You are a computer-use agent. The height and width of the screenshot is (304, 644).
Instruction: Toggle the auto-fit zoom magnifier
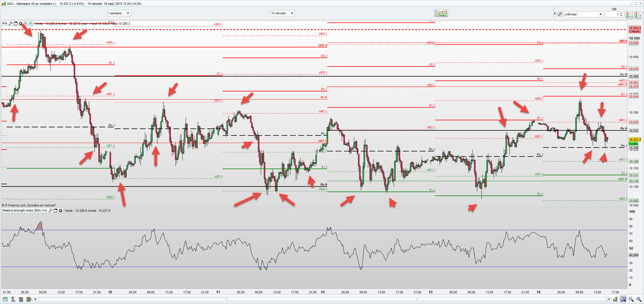pos(623,300)
